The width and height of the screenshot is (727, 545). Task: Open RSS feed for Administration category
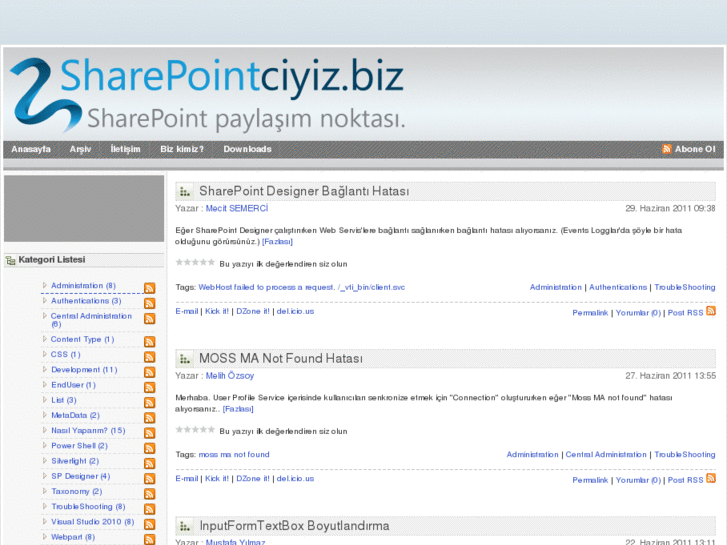point(149,288)
